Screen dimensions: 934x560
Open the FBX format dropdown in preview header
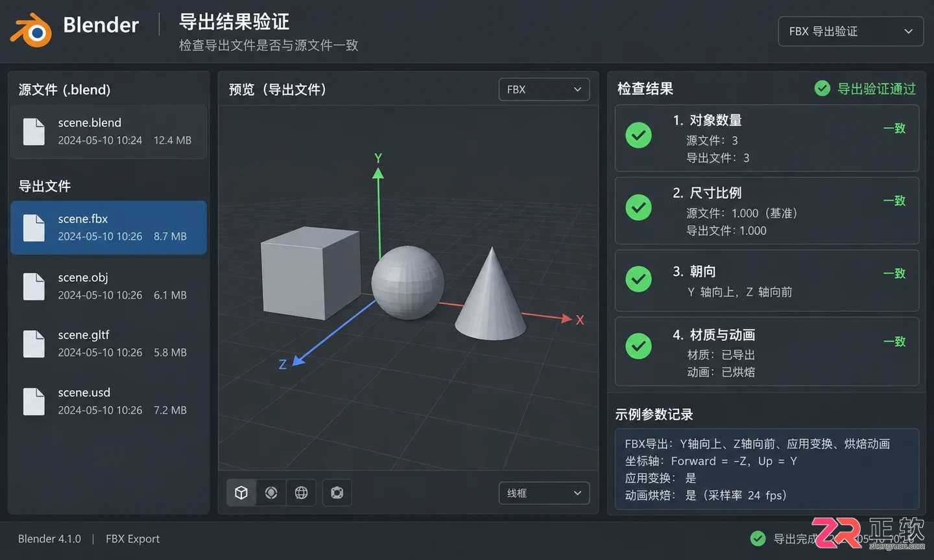click(x=544, y=89)
